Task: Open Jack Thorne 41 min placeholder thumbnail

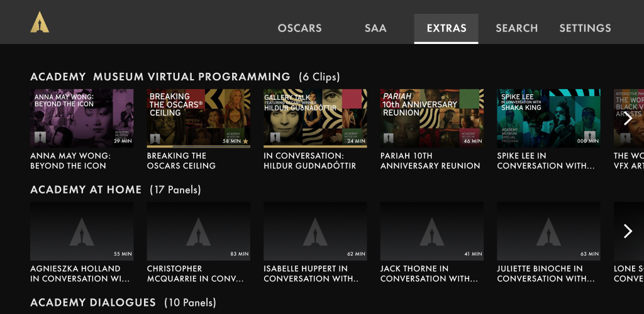Action: tap(431, 230)
